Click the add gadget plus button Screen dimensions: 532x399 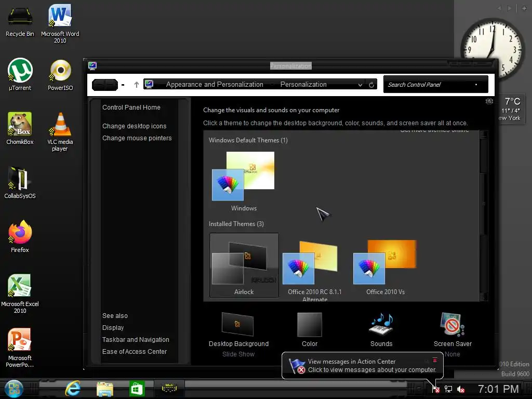[x=524, y=8]
